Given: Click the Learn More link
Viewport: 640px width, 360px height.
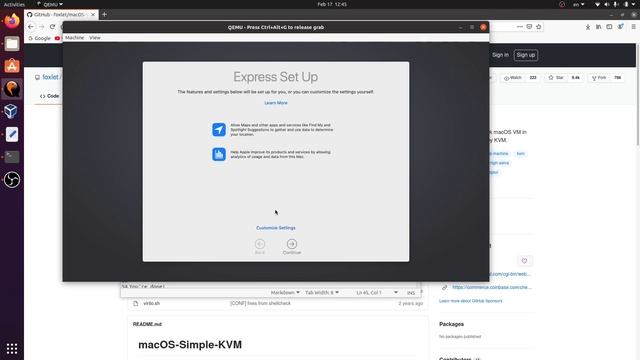Looking at the screenshot, I should [276, 103].
